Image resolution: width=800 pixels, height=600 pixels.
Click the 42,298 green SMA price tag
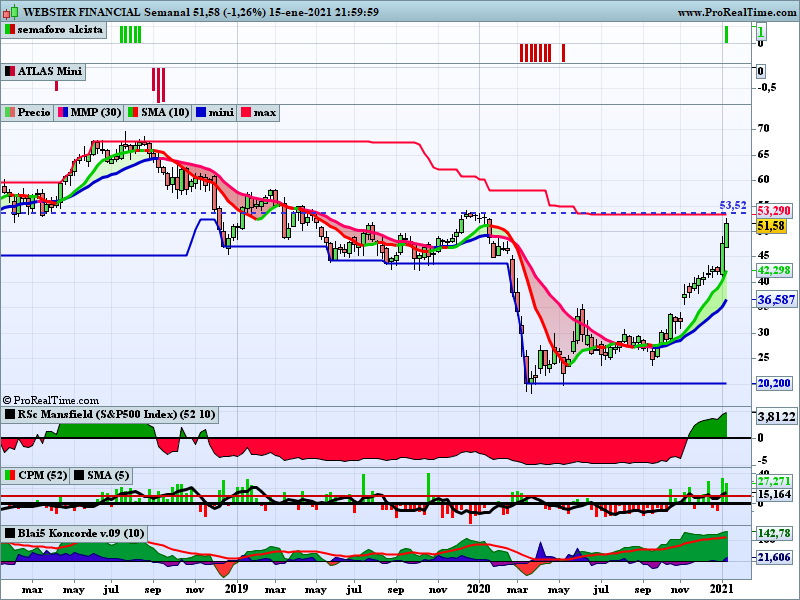tap(773, 270)
